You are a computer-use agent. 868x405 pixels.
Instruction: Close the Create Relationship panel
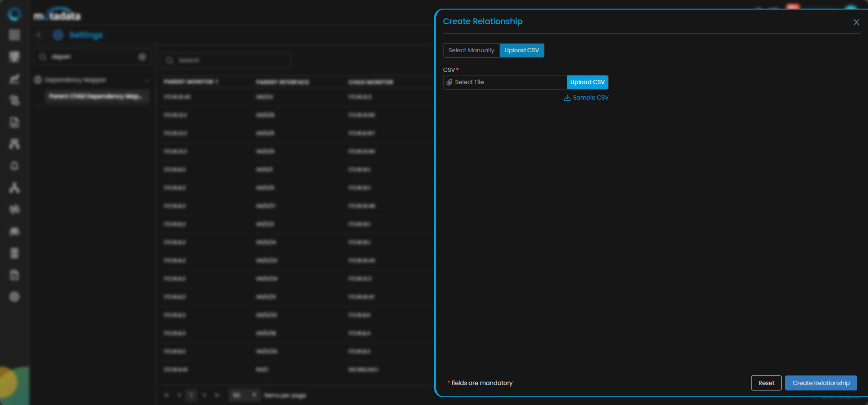point(856,22)
